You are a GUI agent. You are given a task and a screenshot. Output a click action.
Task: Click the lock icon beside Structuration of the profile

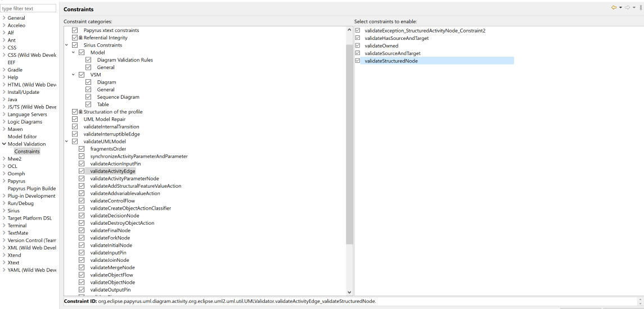[81, 112]
